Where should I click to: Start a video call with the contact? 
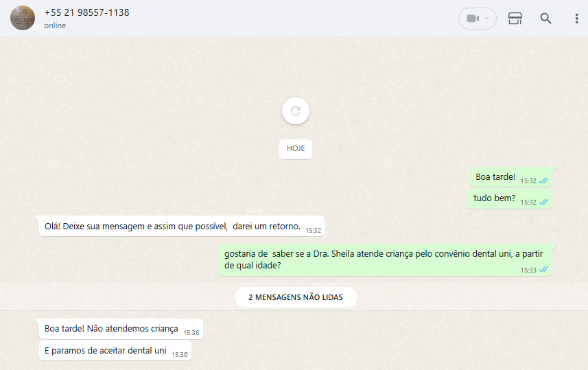point(473,19)
